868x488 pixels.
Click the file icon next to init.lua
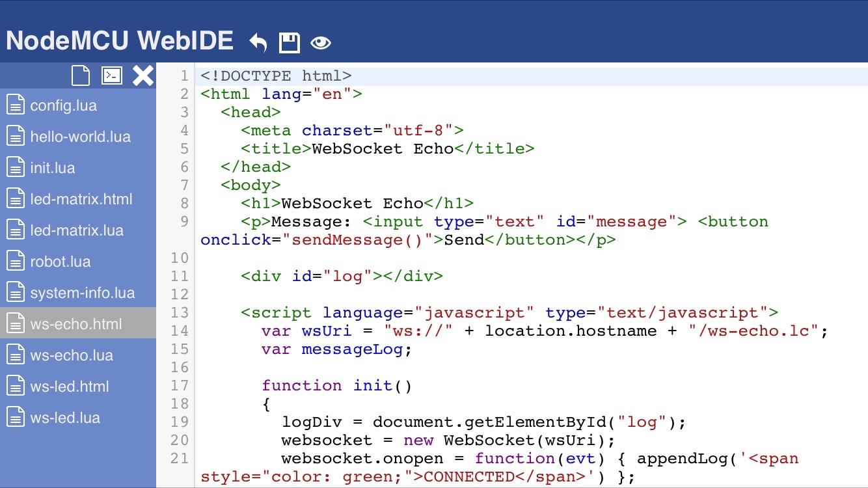[16, 168]
